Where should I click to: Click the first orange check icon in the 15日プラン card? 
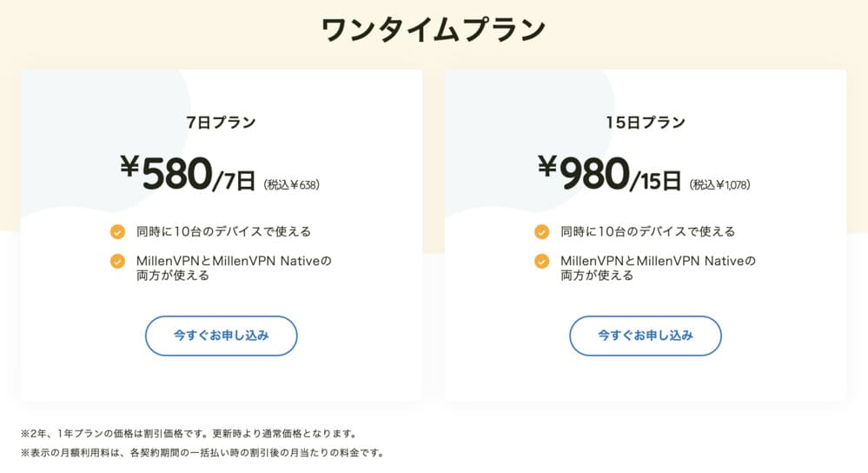pos(542,231)
